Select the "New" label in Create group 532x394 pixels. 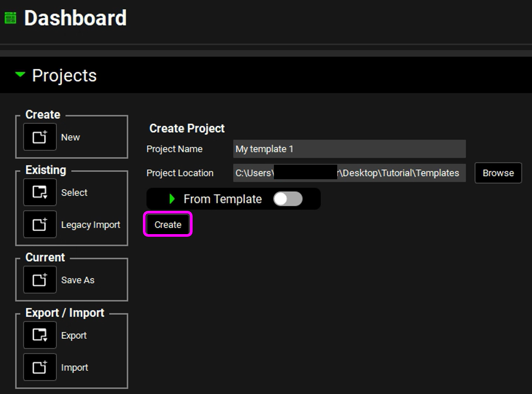point(70,137)
